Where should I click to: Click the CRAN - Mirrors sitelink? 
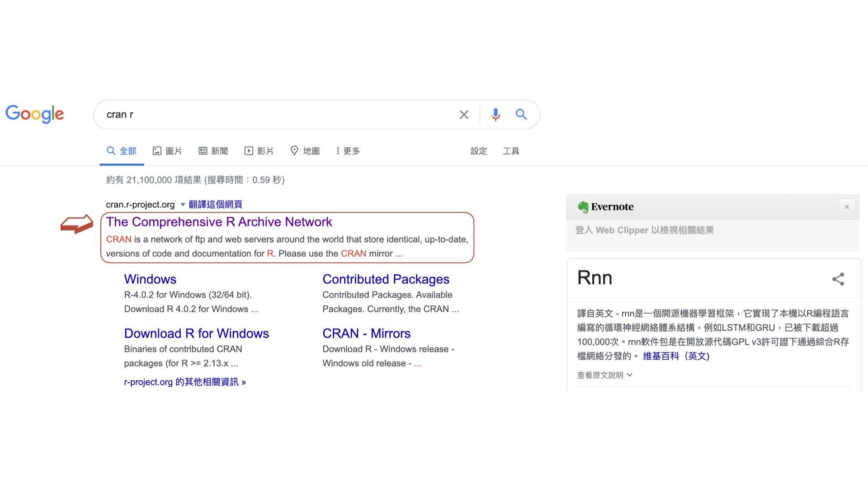(x=366, y=333)
